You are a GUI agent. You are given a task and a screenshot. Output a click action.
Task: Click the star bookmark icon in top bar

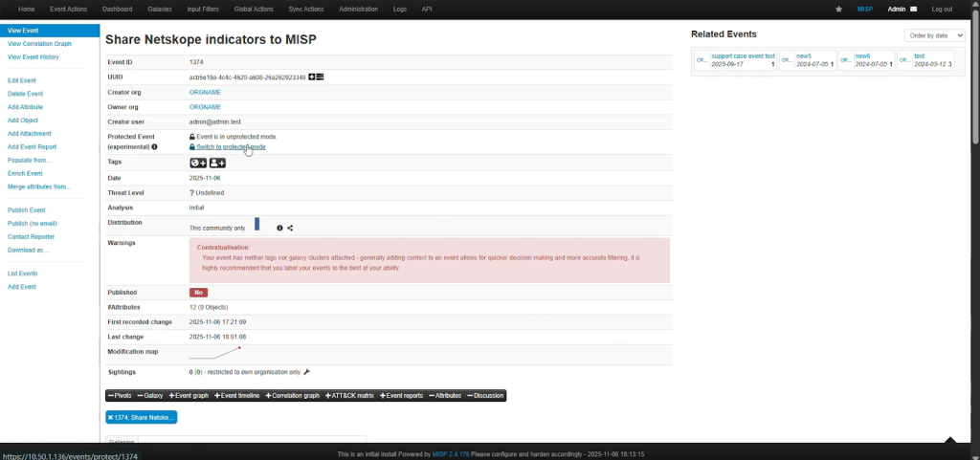(x=838, y=10)
